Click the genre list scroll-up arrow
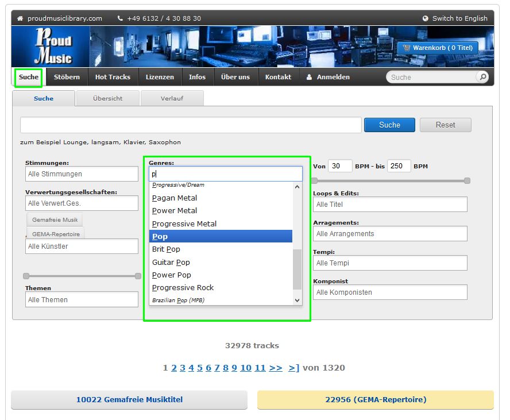The image size is (510, 420). (297, 187)
